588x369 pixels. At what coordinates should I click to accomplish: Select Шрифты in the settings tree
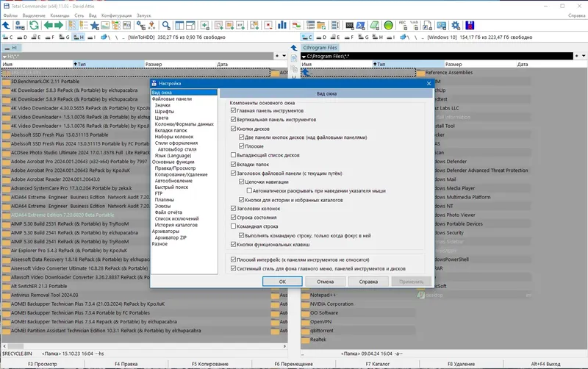pyautogui.click(x=164, y=112)
